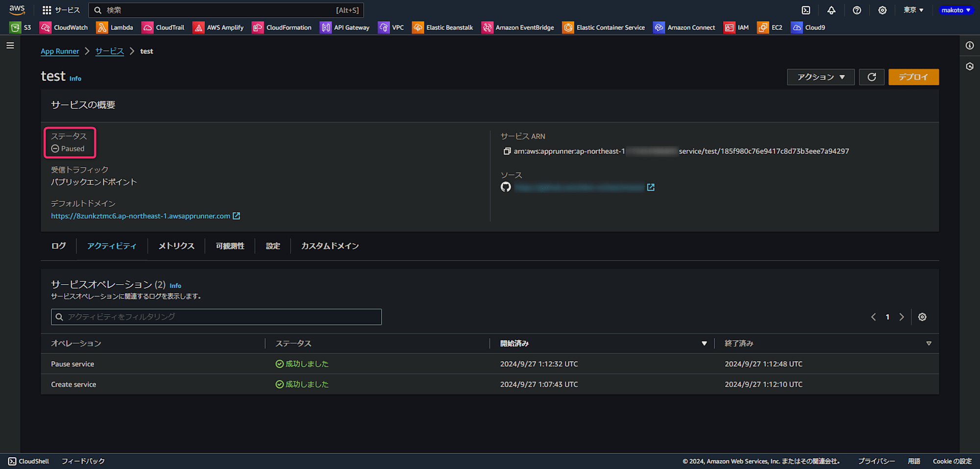Click the オペレーション column header
The image size is (980, 469).
pyautogui.click(x=76, y=344)
